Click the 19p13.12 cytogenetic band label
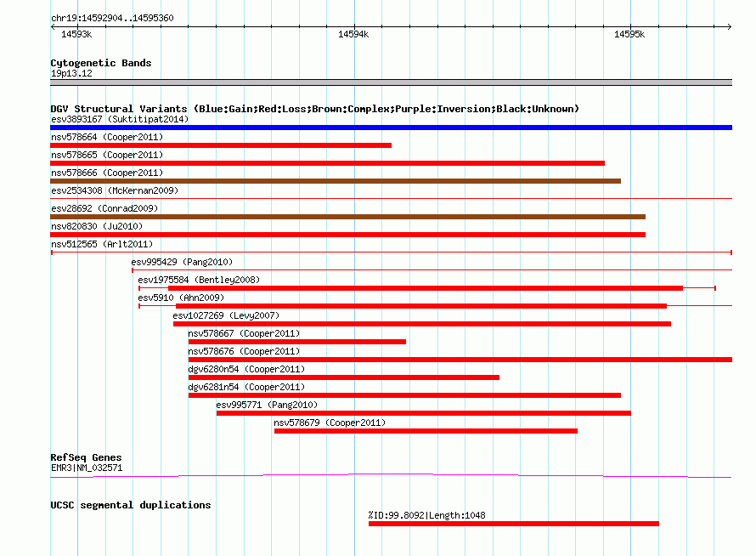Image resolution: width=756 pixels, height=556 pixels. pos(71,73)
